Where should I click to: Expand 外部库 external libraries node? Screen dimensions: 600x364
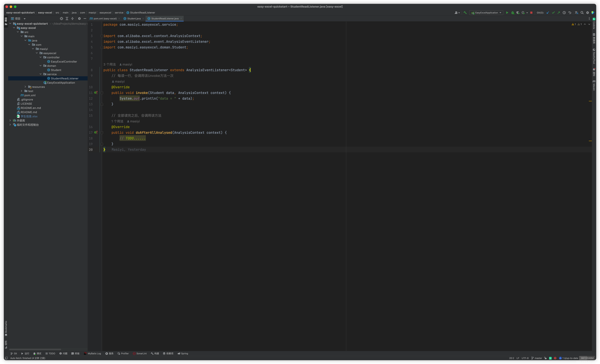(10, 120)
